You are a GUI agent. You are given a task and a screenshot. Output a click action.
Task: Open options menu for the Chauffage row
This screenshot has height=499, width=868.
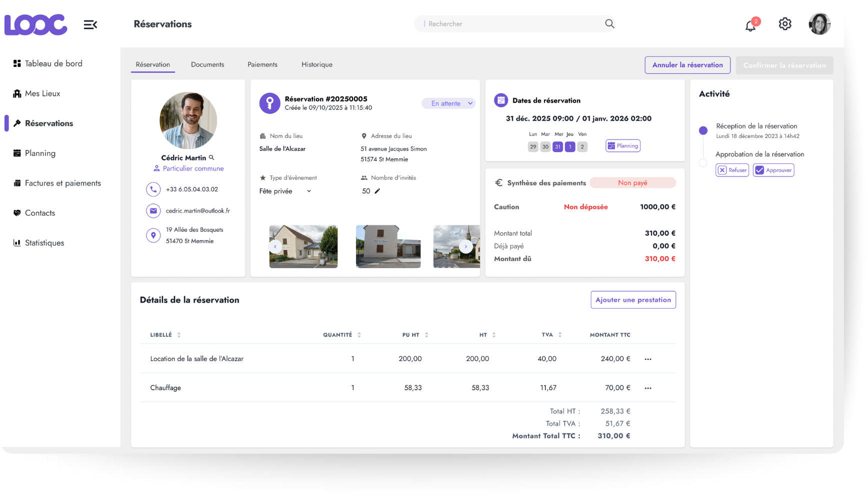coord(648,388)
